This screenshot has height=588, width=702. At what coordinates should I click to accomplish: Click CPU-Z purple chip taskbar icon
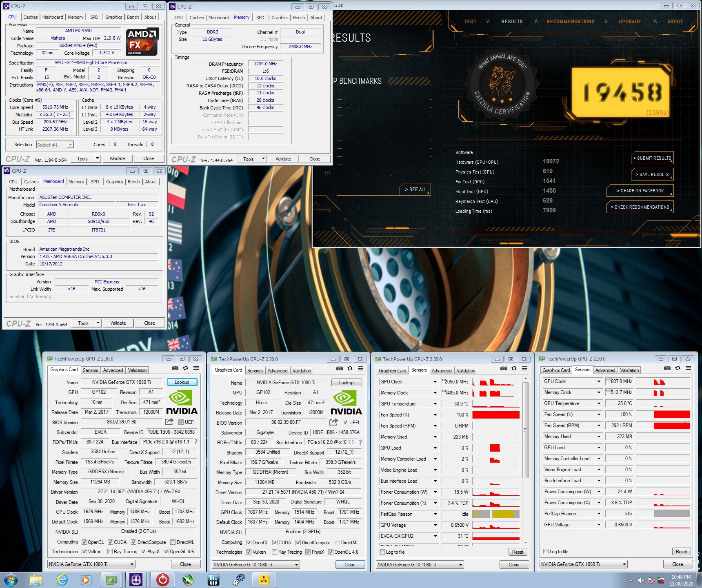pyautogui.click(x=136, y=580)
